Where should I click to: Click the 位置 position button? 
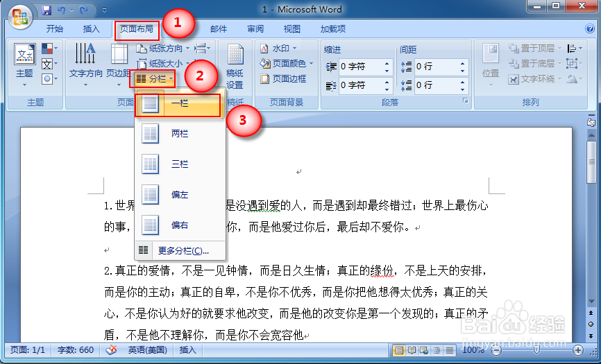[x=490, y=64]
